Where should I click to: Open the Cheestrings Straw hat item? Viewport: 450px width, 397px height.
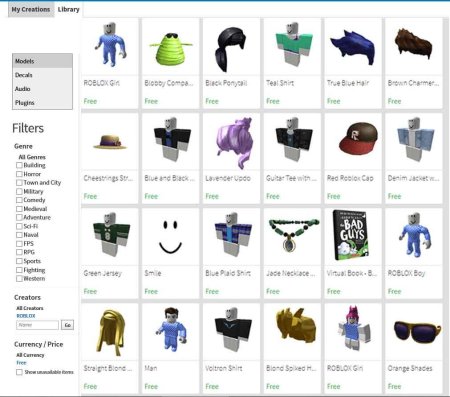pos(110,142)
